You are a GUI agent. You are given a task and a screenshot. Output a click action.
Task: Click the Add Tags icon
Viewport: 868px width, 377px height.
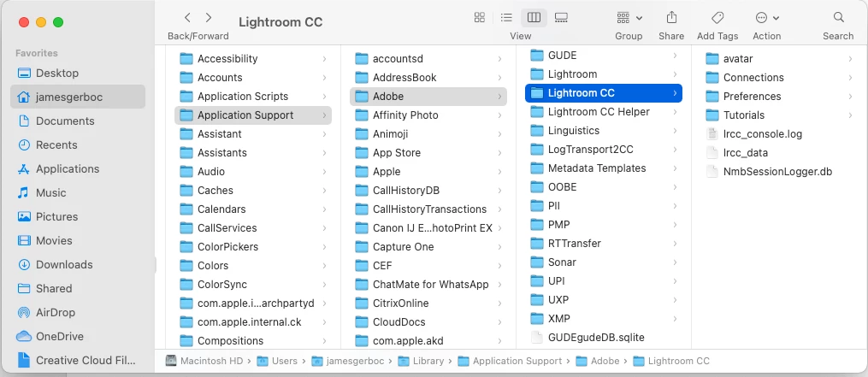pyautogui.click(x=717, y=17)
